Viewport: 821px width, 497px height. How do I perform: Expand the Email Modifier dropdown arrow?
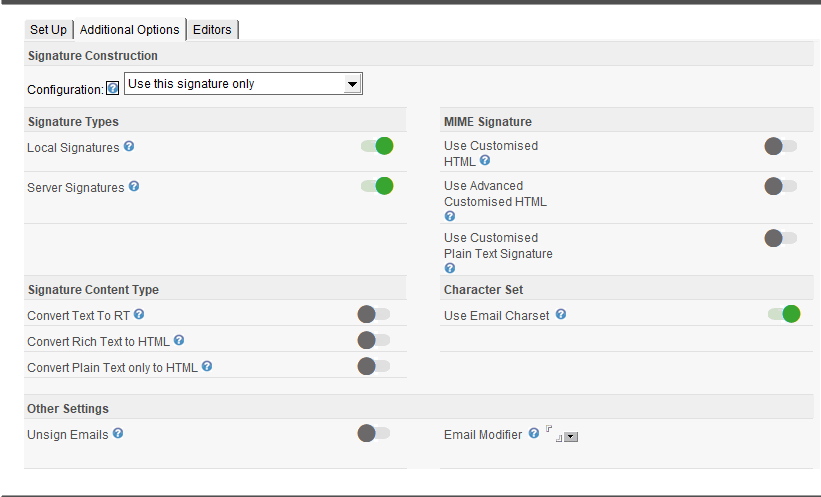tap(571, 437)
